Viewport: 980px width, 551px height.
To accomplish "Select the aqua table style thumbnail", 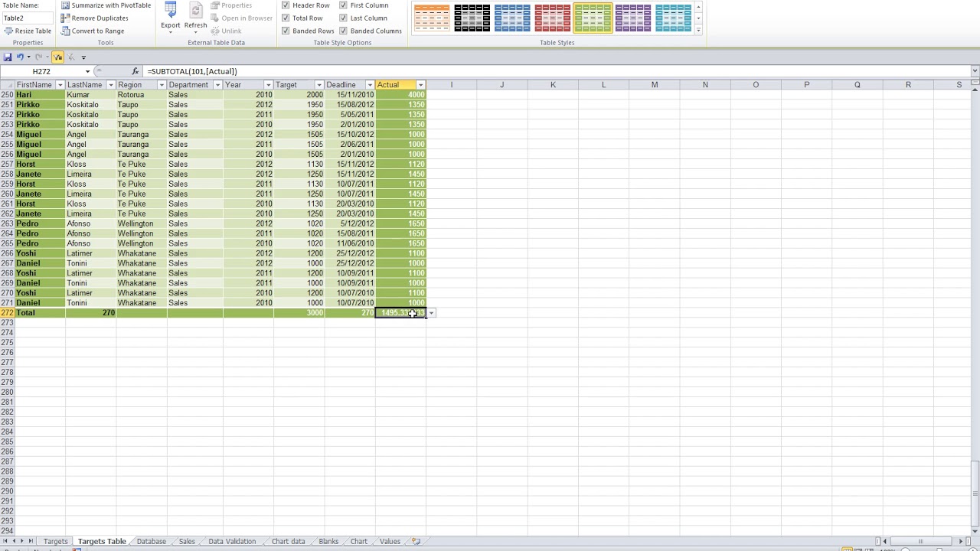I will [x=673, y=18].
